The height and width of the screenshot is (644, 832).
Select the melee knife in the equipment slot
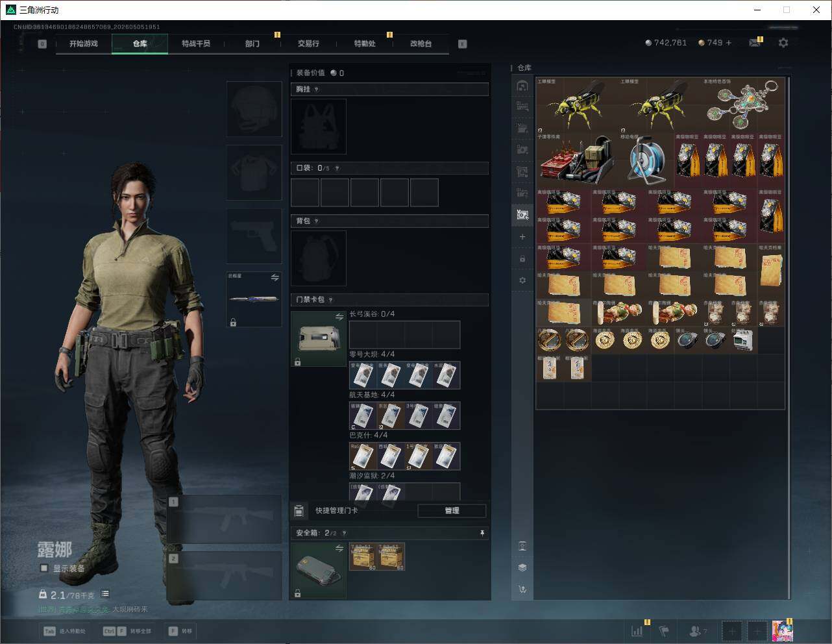(x=254, y=299)
